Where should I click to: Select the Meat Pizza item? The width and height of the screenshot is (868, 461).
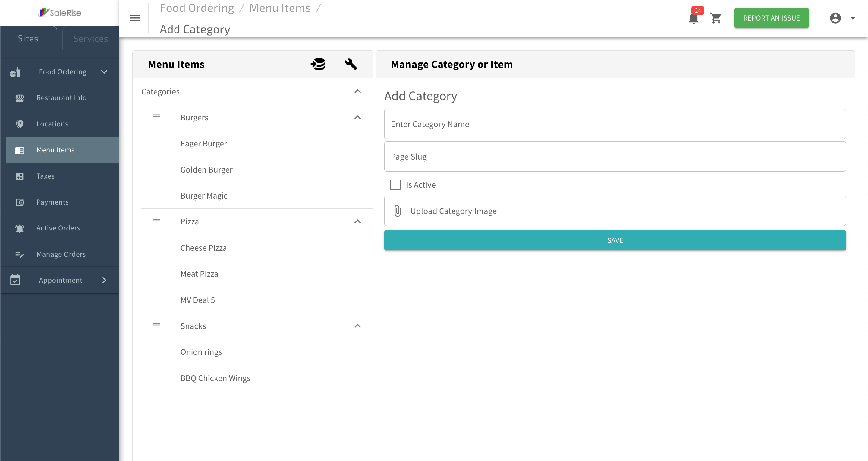click(199, 274)
